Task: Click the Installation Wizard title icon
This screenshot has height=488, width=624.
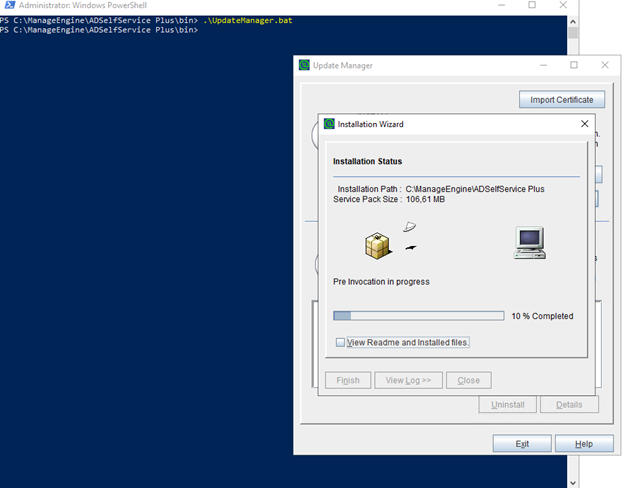Action: (329, 124)
